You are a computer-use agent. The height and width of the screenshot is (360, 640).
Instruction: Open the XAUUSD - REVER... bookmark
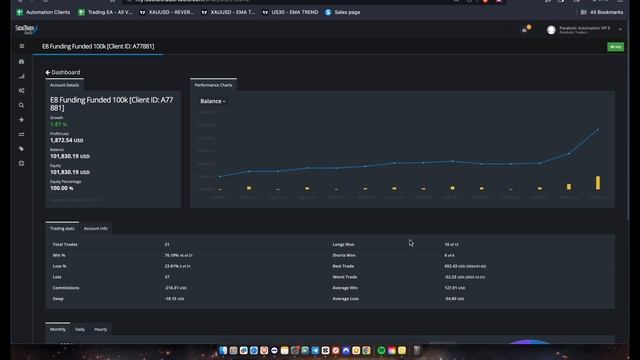(167, 12)
